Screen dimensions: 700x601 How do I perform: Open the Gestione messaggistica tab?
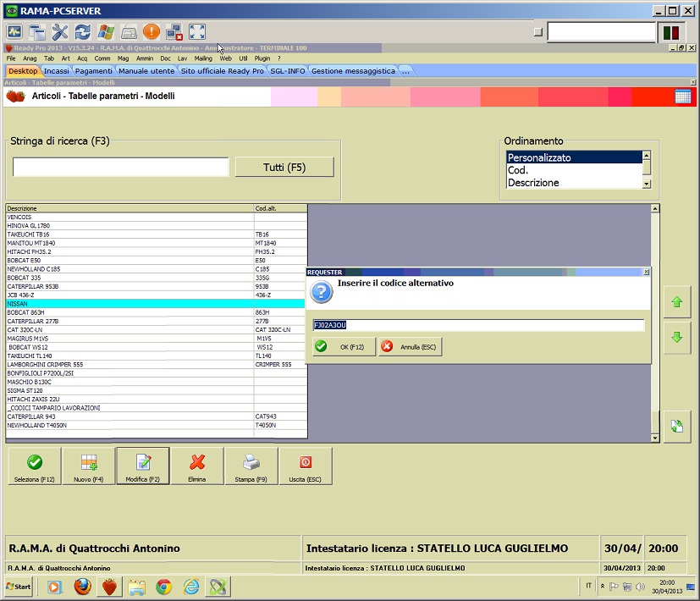pos(353,71)
